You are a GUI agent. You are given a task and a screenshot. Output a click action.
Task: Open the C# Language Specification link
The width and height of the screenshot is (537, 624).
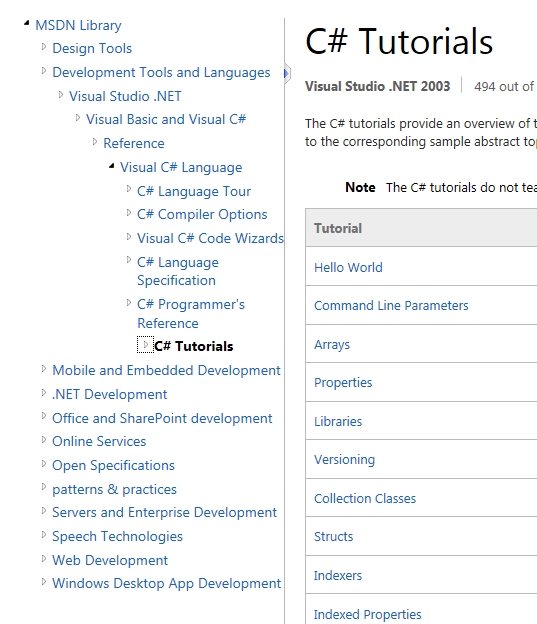(x=178, y=271)
